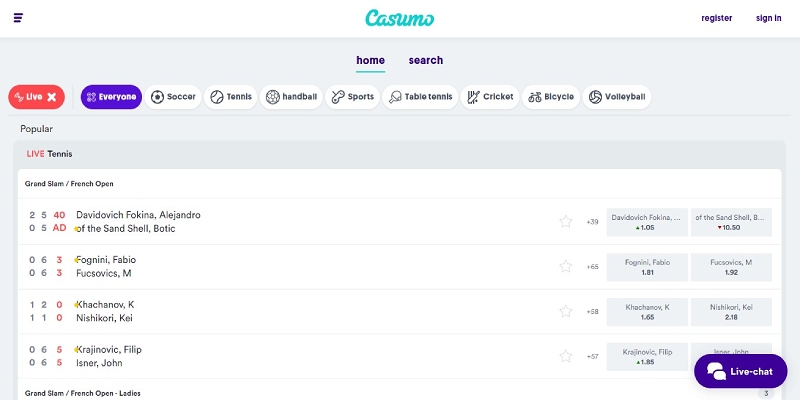Click Grand Slam / French Open header
This screenshot has width=800, height=400.
point(69,184)
